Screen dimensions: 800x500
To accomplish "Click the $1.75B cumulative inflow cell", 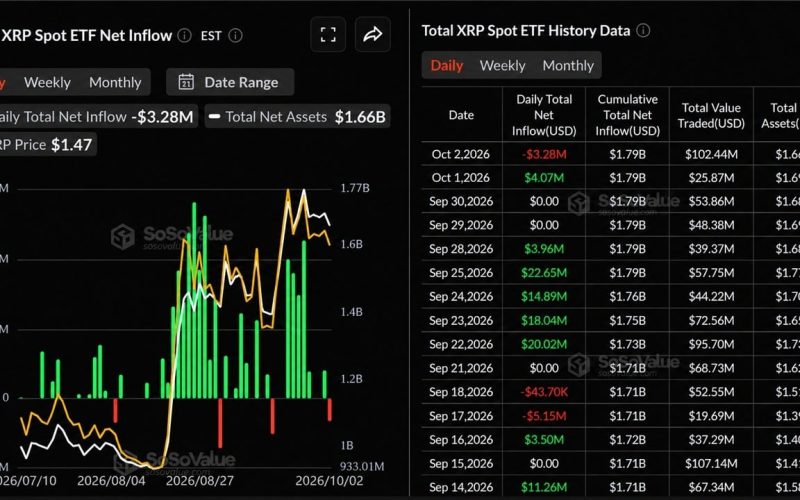I will click(x=628, y=320).
